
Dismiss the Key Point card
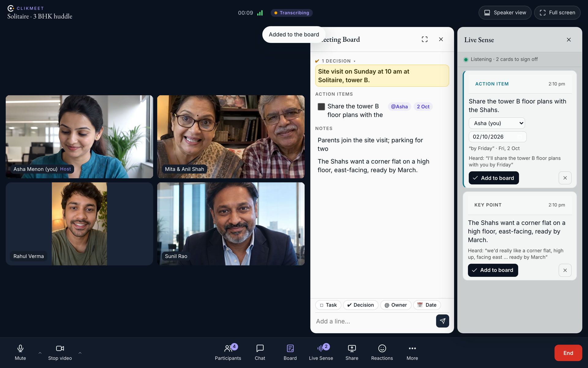click(565, 270)
